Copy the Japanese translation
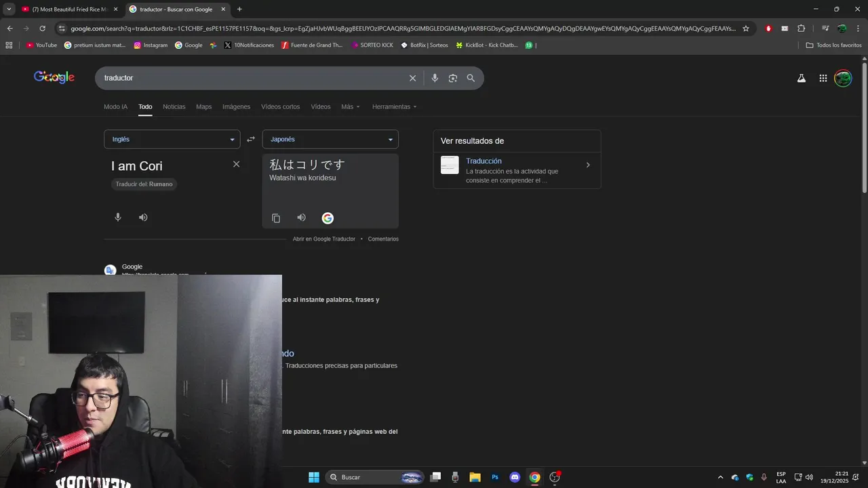Viewport: 868px width, 488px height. point(276,218)
